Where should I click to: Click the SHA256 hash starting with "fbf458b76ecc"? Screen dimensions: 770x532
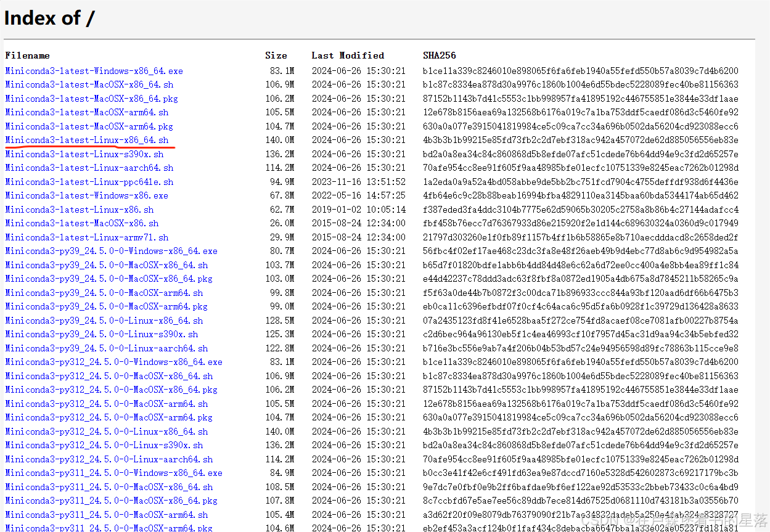tap(581, 223)
